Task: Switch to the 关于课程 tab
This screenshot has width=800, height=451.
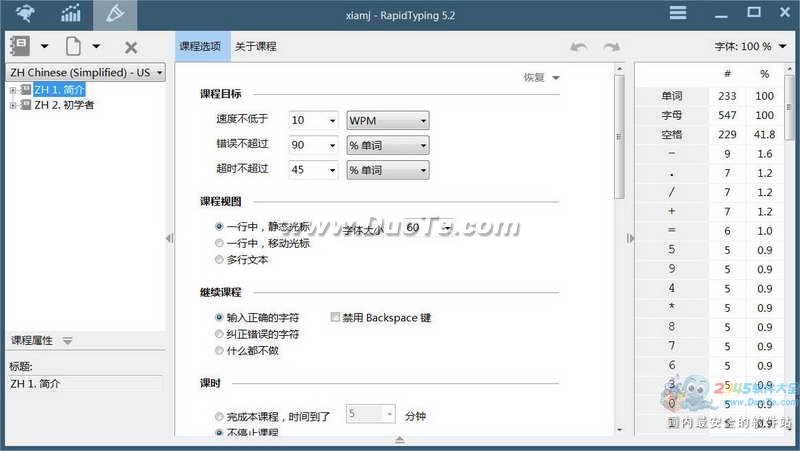Action: [x=256, y=46]
